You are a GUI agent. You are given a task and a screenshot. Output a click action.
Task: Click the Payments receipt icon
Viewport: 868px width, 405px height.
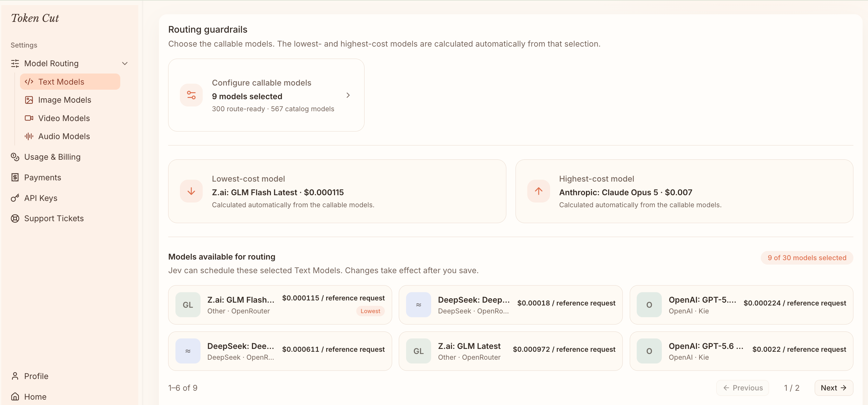(15, 177)
